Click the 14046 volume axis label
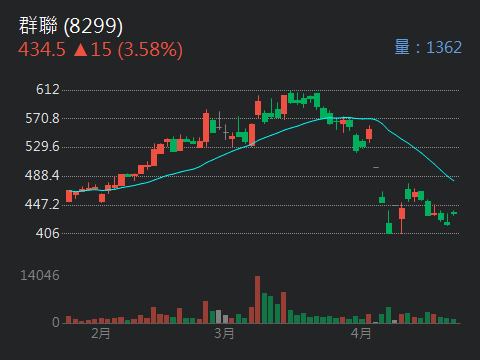The height and width of the screenshot is (360, 480). coord(40,276)
